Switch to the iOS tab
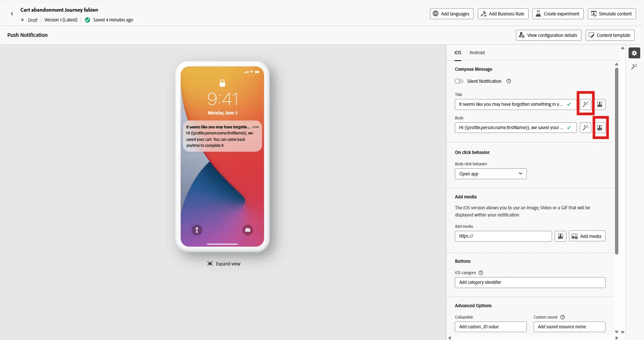644x340 pixels. pyautogui.click(x=458, y=53)
